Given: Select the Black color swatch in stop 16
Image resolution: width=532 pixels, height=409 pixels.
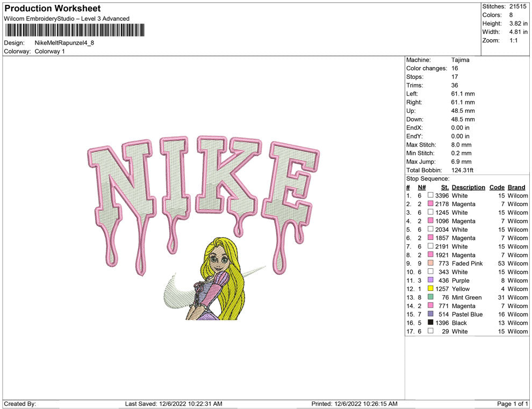Looking at the screenshot, I should tap(430, 322).
